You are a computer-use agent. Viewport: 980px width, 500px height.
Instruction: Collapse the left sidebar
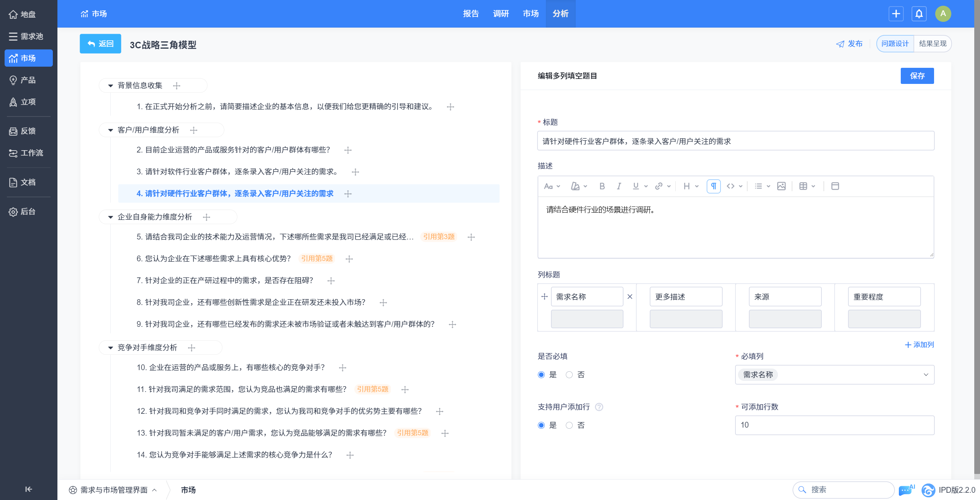pos(28,489)
